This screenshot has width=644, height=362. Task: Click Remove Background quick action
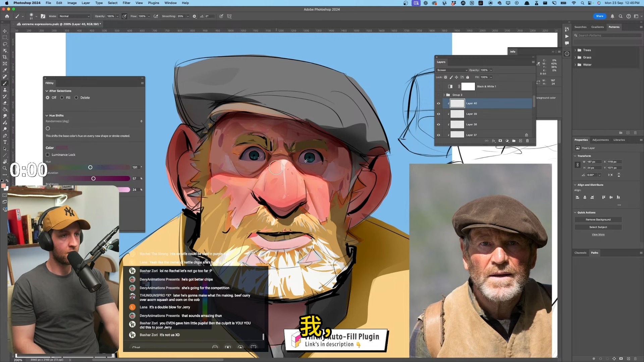(598, 220)
